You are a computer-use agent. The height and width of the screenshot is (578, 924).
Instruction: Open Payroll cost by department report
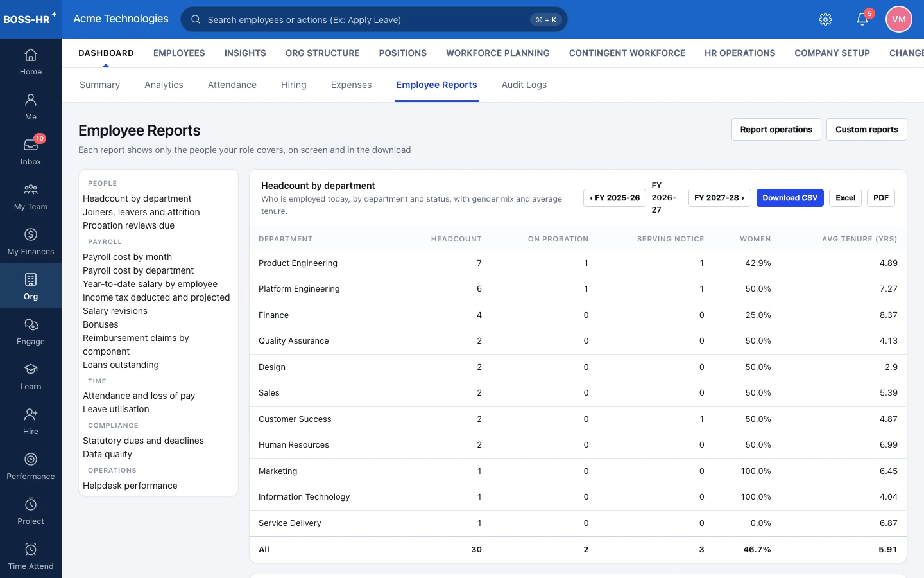coord(138,270)
